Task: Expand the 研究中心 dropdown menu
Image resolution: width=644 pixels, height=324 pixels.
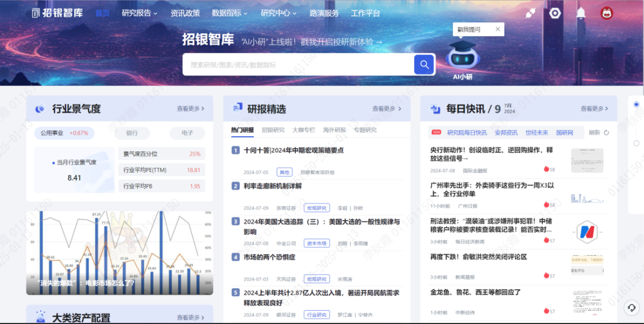Action: click(x=279, y=13)
